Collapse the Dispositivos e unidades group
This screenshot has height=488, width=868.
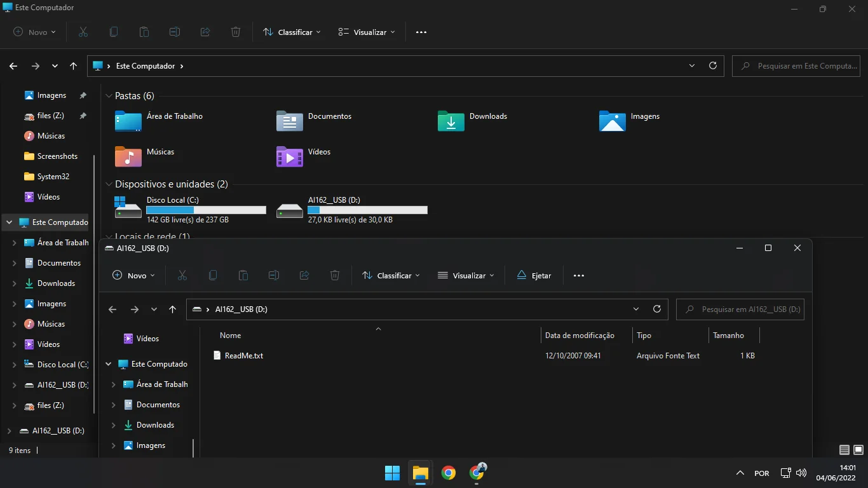click(x=108, y=184)
